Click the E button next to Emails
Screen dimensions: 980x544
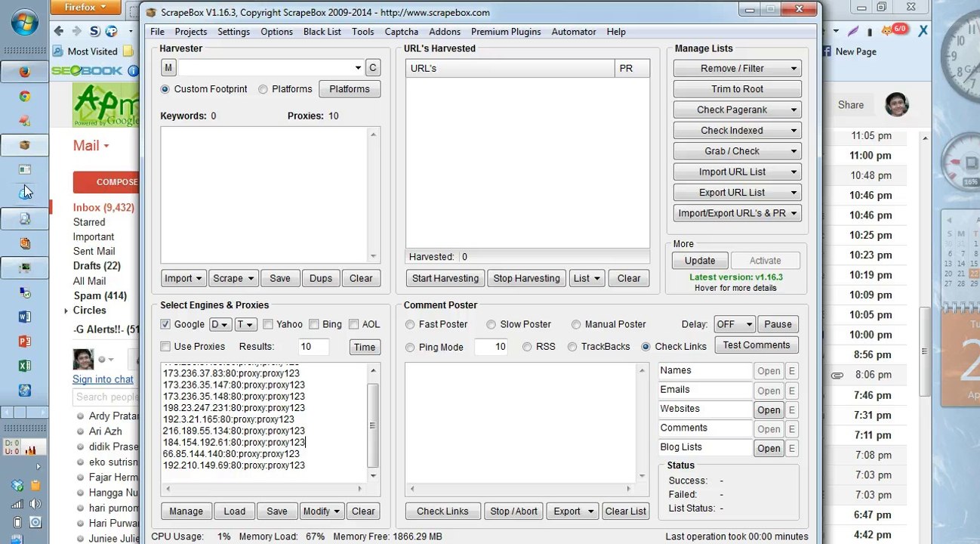coord(791,391)
